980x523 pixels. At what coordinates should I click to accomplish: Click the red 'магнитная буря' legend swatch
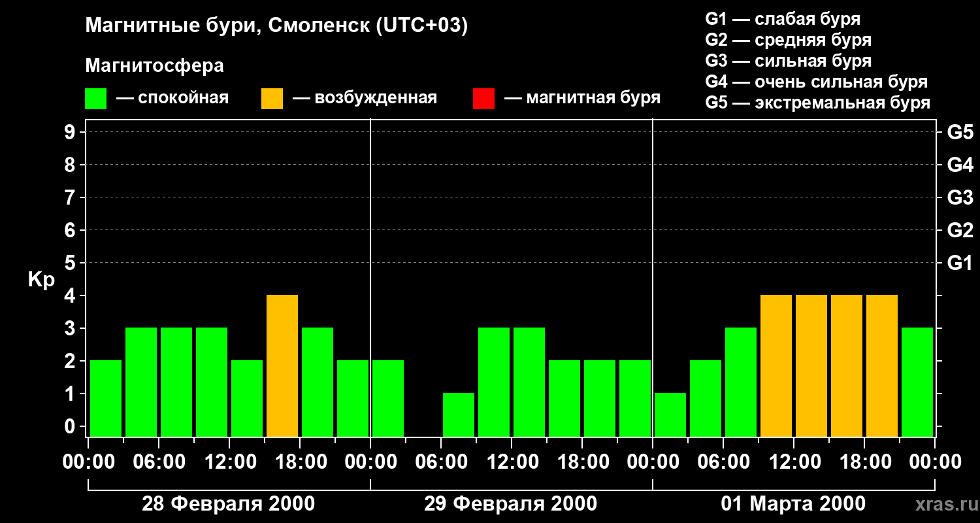pyautogui.click(x=483, y=99)
